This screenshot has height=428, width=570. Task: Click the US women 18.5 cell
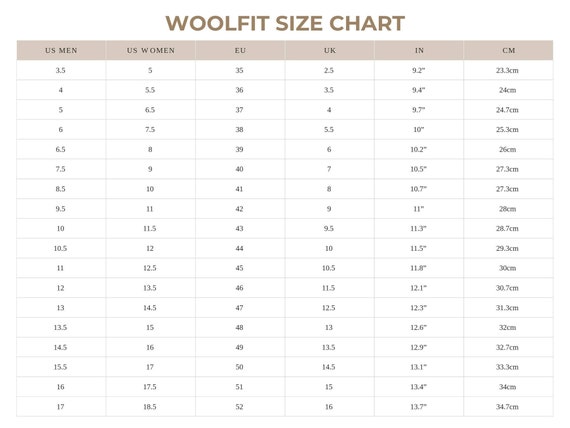click(150, 407)
